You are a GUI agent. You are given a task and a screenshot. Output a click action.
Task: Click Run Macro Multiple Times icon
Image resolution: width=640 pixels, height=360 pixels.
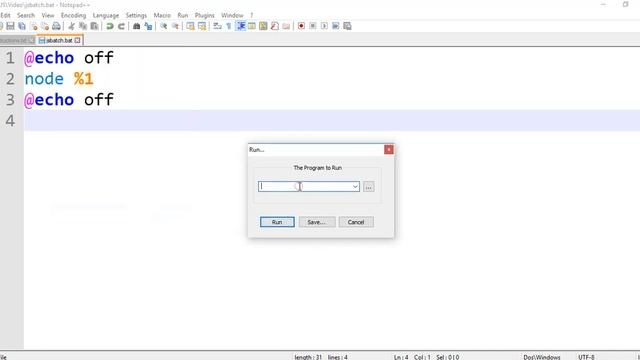click(336, 26)
